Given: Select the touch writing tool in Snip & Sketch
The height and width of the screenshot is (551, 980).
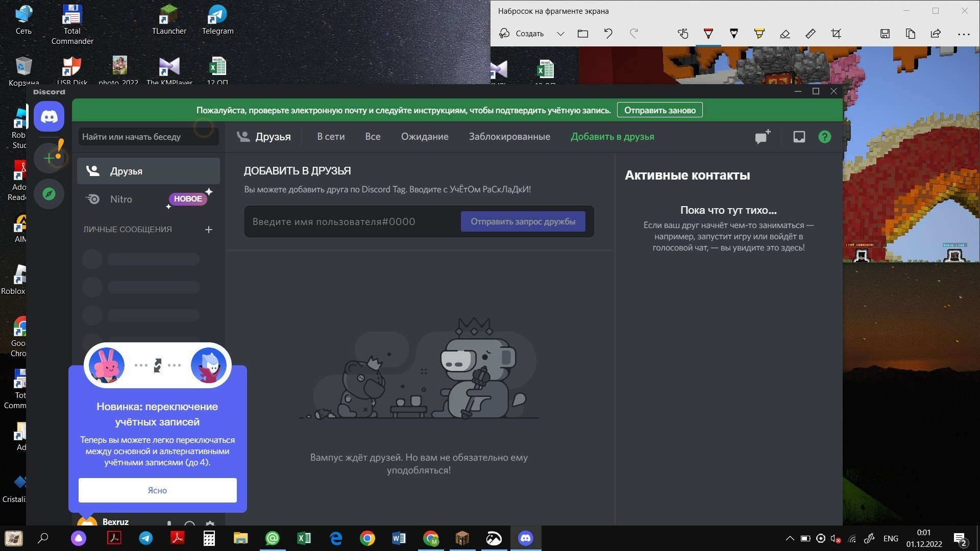Looking at the screenshot, I should 683,34.
